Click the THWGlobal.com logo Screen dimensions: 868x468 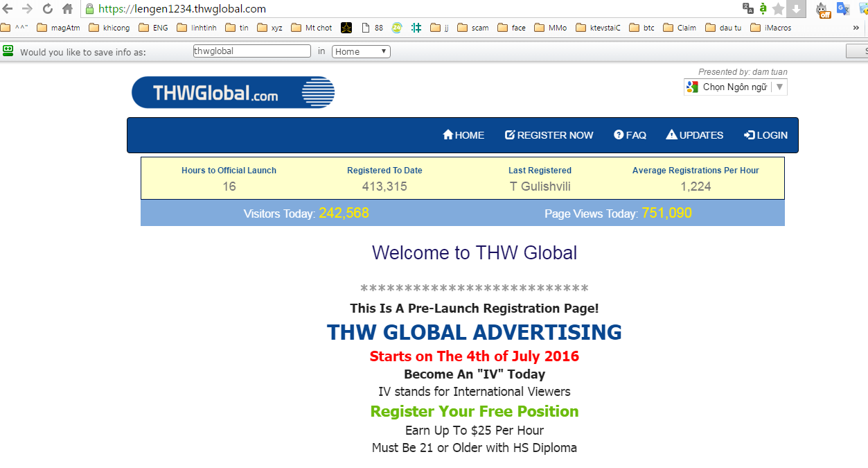[x=233, y=92]
